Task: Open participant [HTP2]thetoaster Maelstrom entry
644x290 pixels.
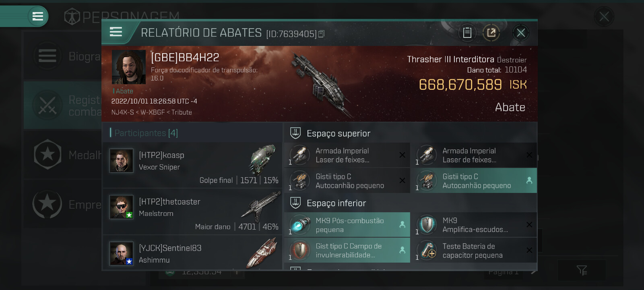Action: 192,212
